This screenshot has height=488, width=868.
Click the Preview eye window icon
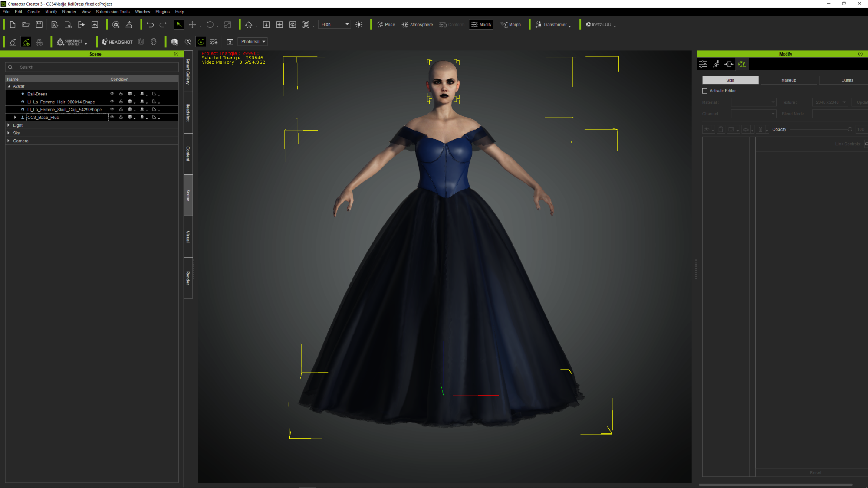(x=95, y=25)
